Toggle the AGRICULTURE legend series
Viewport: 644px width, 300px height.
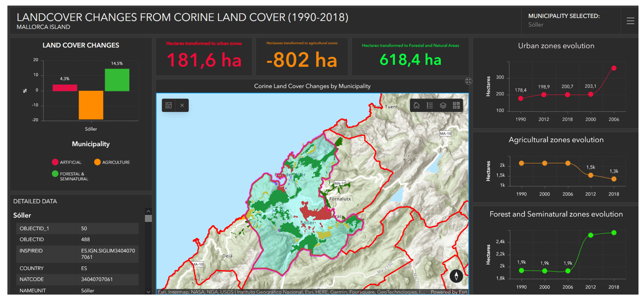(112, 162)
